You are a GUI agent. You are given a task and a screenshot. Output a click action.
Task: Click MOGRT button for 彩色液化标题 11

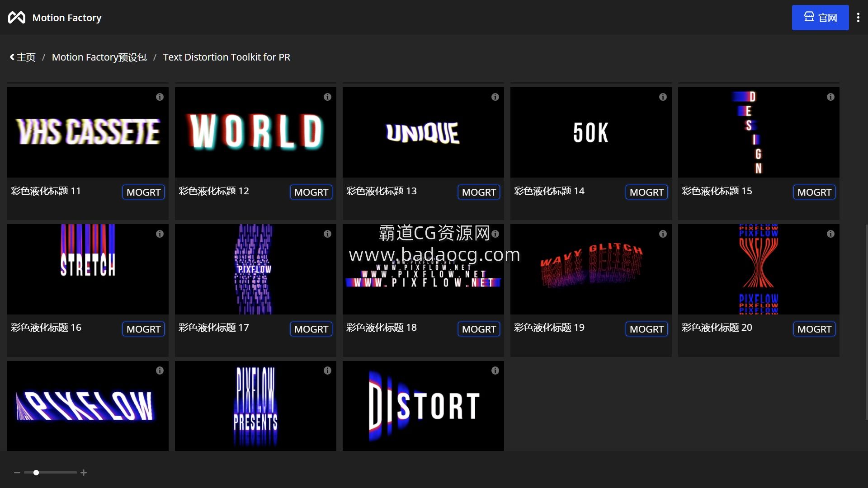pyautogui.click(x=143, y=192)
